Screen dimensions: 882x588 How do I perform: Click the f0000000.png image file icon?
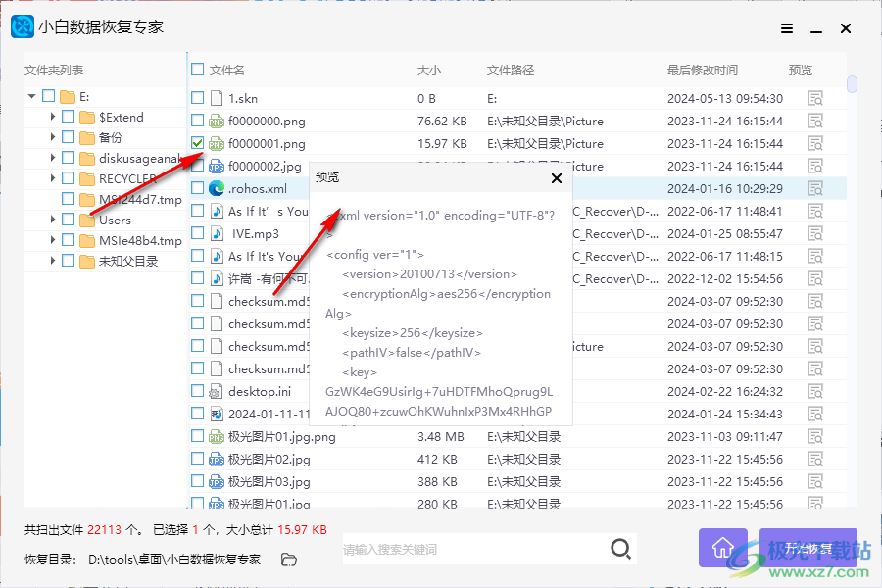(217, 121)
